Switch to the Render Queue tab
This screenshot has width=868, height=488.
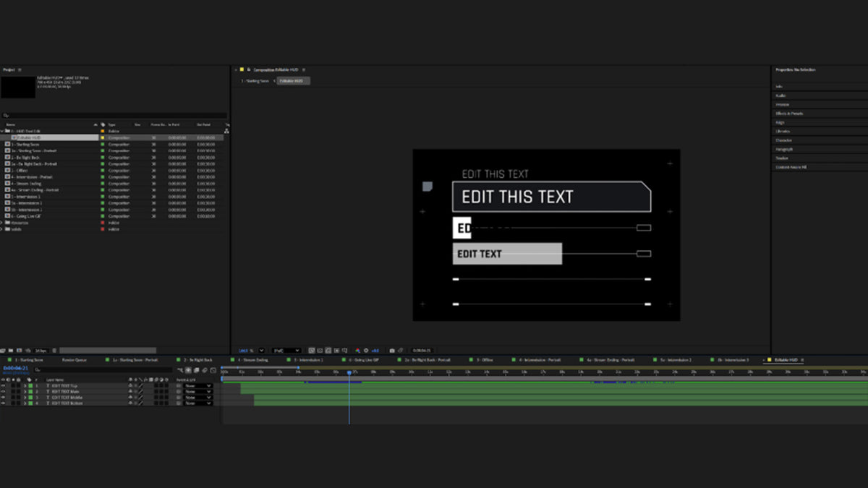(73, 359)
